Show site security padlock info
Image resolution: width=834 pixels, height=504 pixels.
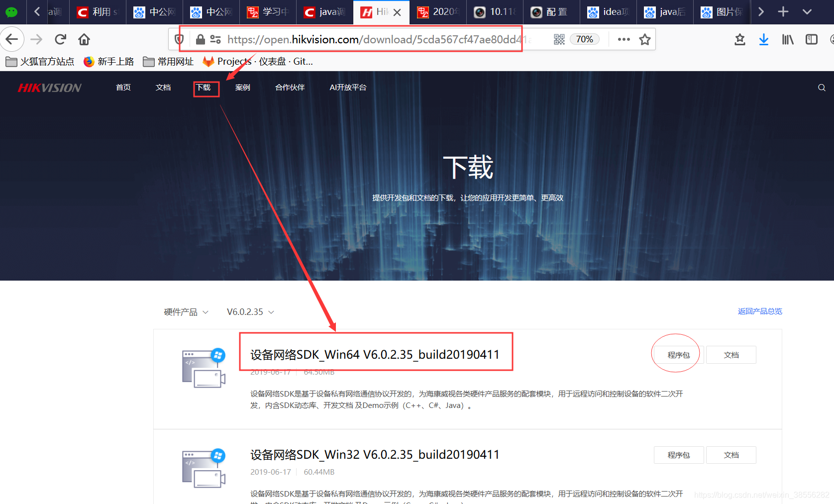pos(200,39)
